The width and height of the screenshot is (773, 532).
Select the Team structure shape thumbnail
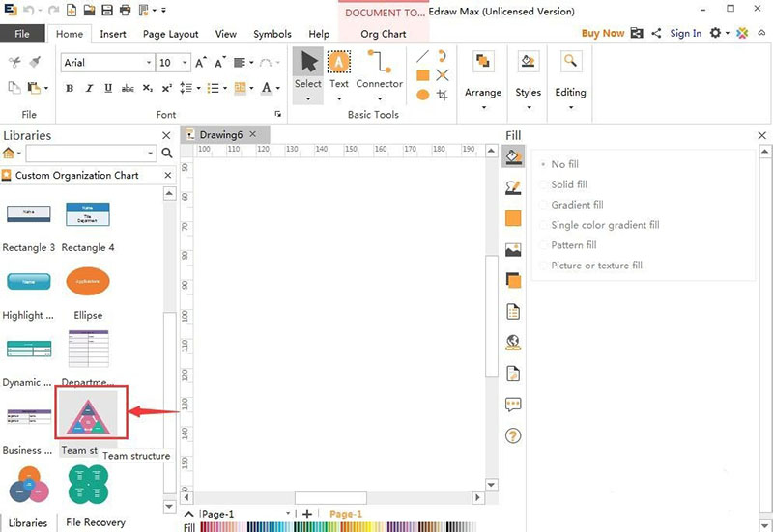pos(88,415)
